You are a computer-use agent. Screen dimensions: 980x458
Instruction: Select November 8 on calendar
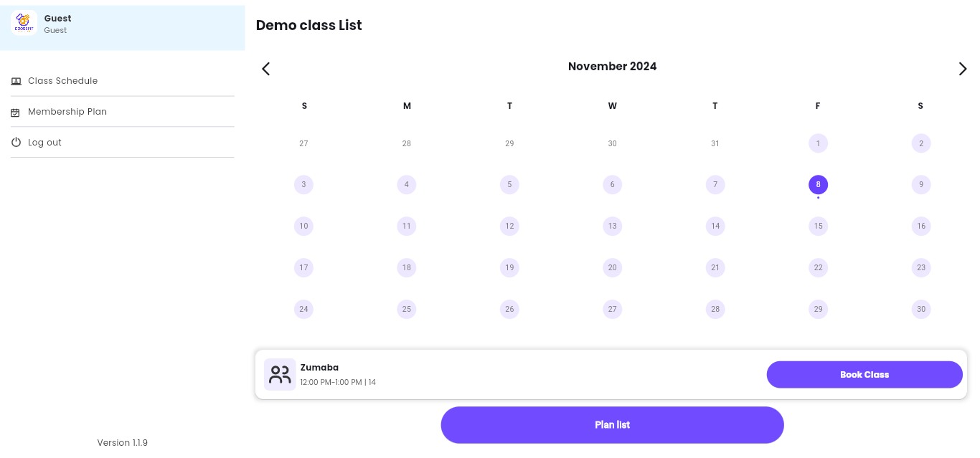818,185
